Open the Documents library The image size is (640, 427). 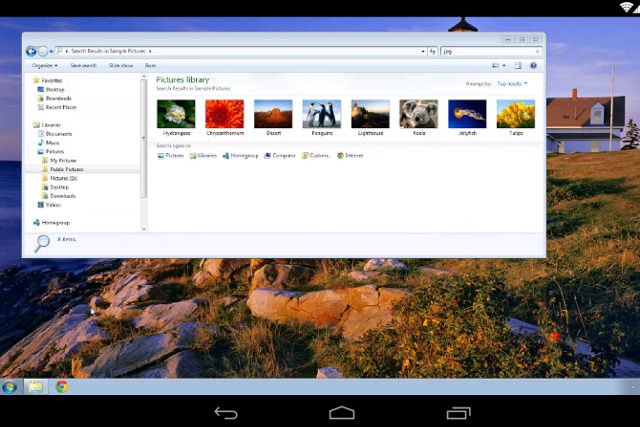tap(55, 134)
